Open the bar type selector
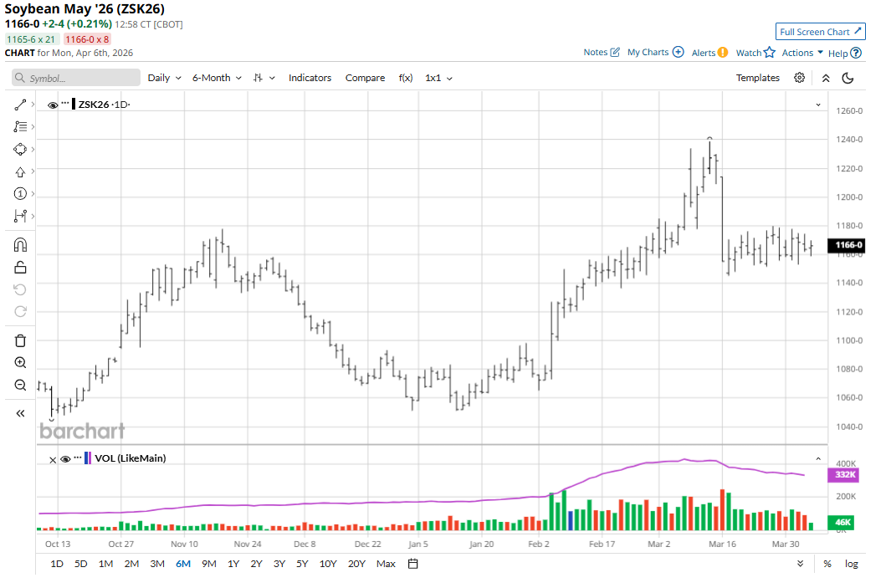 click(264, 78)
